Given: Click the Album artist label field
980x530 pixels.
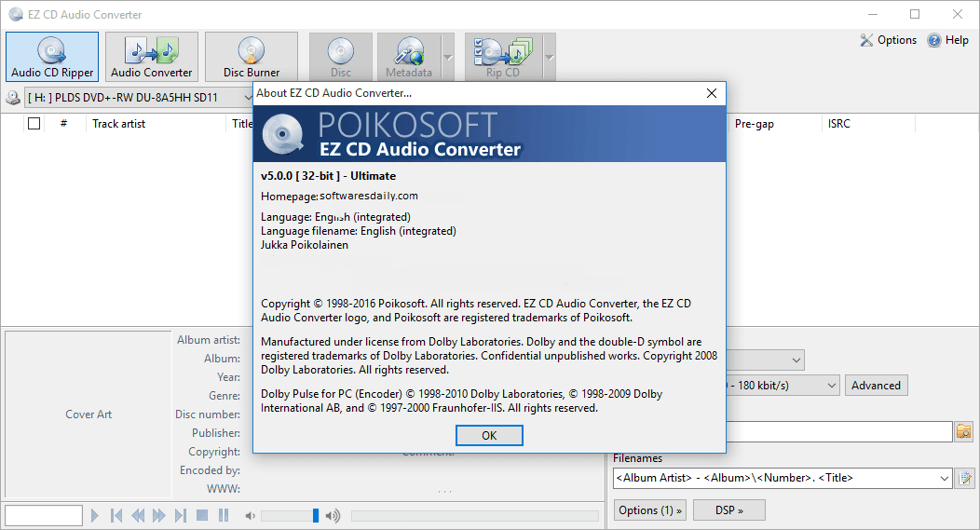Looking at the screenshot, I should (x=208, y=340).
